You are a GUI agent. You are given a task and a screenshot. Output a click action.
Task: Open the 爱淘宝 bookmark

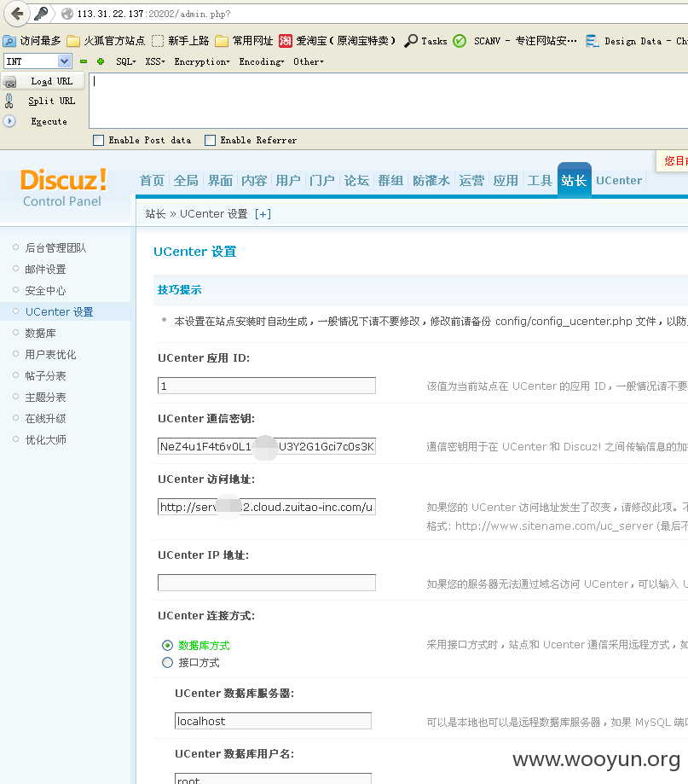pyautogui.click(x=338, y=41)
